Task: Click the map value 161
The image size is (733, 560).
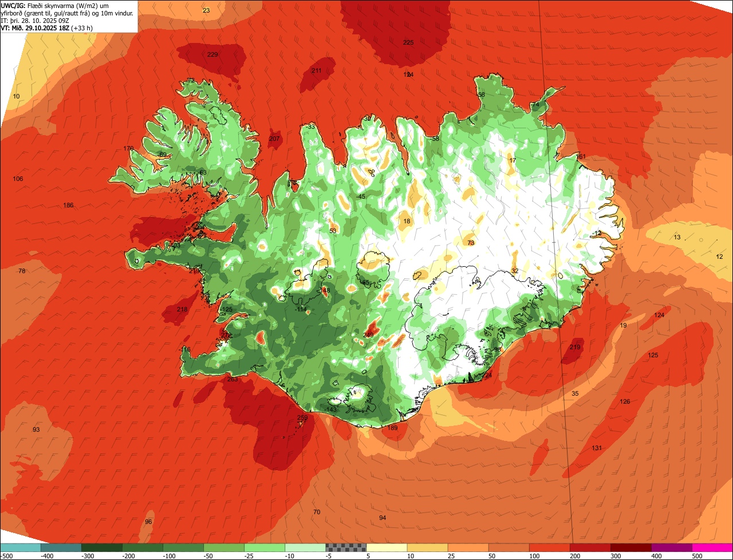Action: 581,156
